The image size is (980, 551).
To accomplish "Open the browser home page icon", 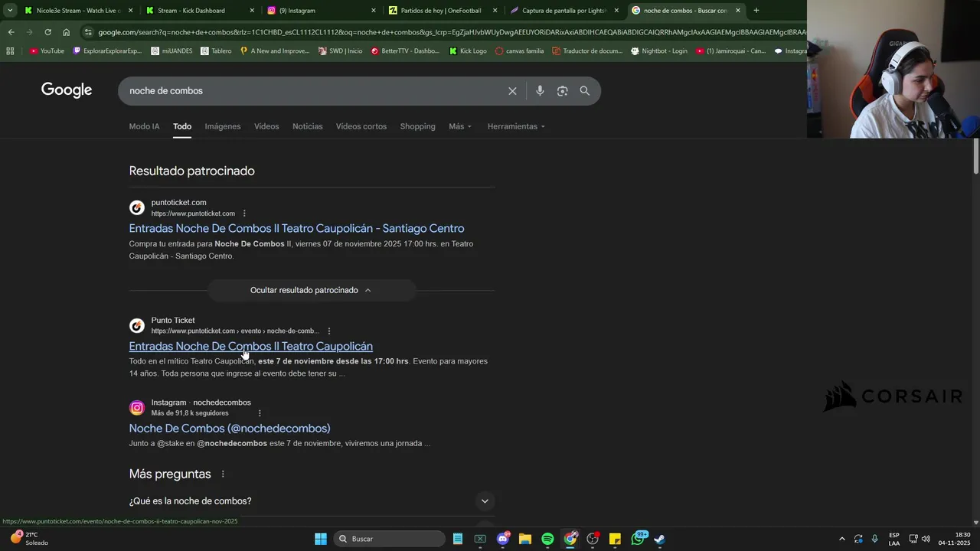I will 67,32.
